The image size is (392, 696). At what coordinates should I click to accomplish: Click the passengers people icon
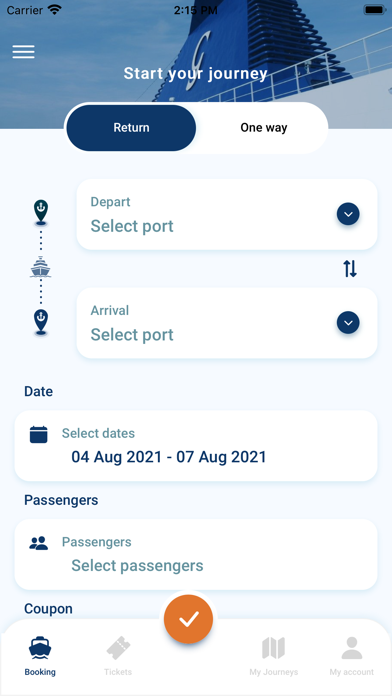(x=39, y=543)
